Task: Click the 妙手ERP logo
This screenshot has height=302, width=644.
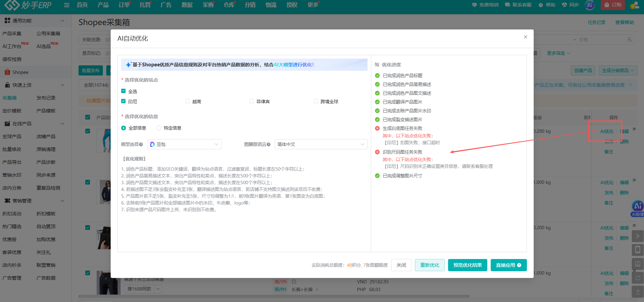Action: click(x=28, y=5)
